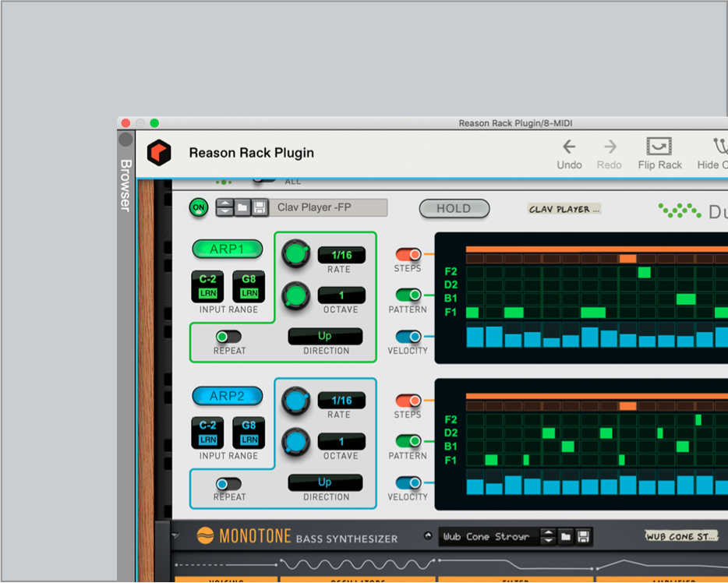Click the Undo arrow icon
The height and width of the screenshot is (583, 728).
pyautogui.click(x=569, y=147)
